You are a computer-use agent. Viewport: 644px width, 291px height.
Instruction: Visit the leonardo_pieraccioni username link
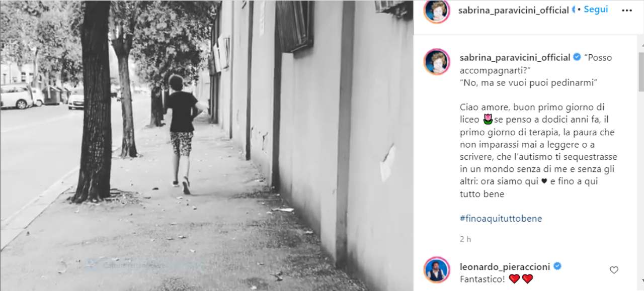[x=505, y=266]
